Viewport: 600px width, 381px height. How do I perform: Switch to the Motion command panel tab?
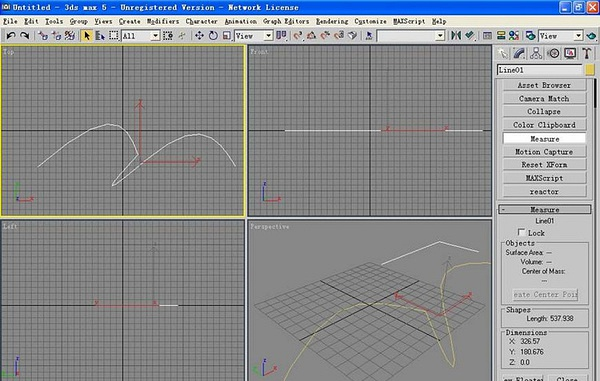(x=553, y=54)
